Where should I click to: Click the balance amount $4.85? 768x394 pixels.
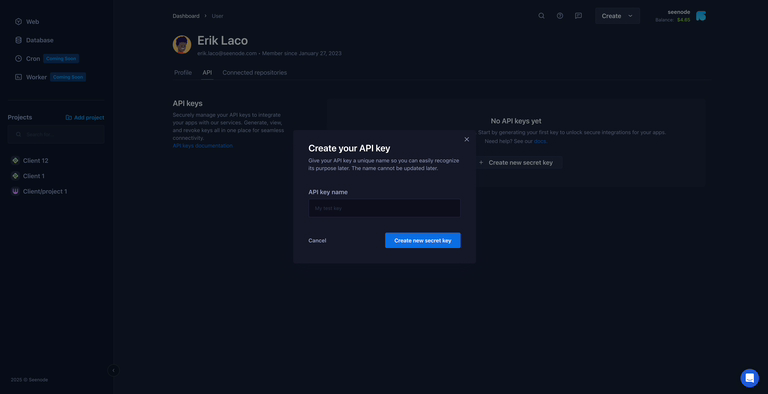(x=683, y=20)
